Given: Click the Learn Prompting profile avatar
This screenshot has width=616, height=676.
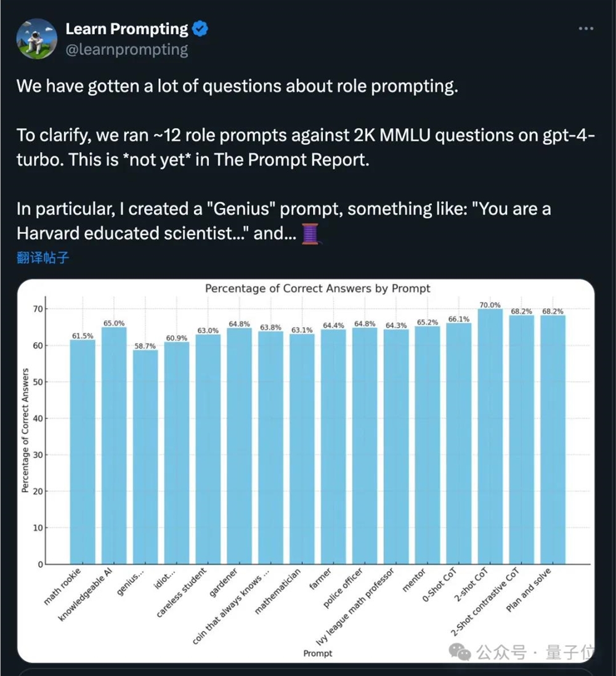Looking at the screenshot, I should pyautogui.click(x=36, y=38).
